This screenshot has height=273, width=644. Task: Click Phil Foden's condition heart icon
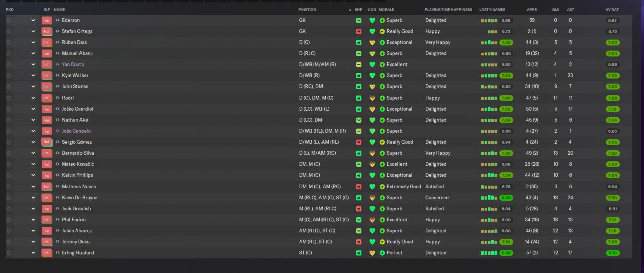(x=372, y=220)
